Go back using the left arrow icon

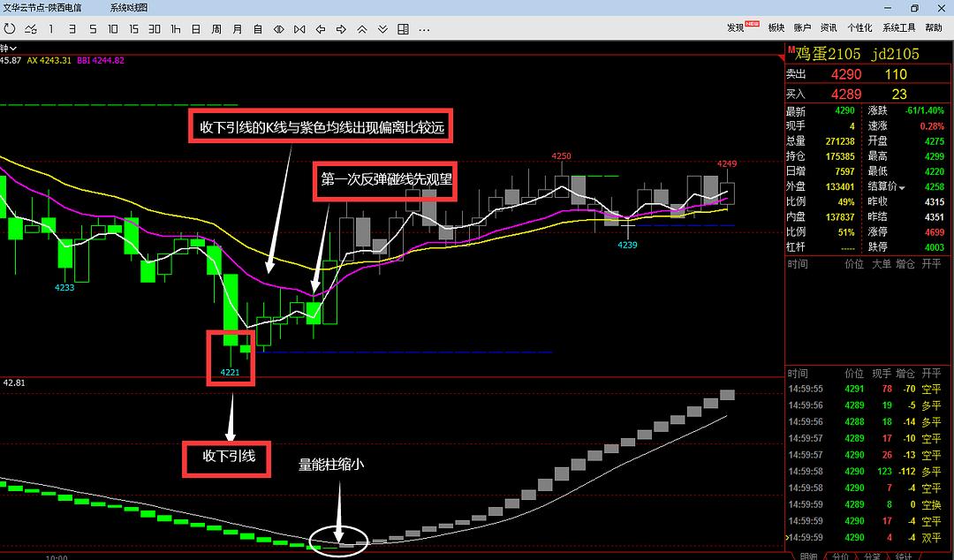coord(320,29)
